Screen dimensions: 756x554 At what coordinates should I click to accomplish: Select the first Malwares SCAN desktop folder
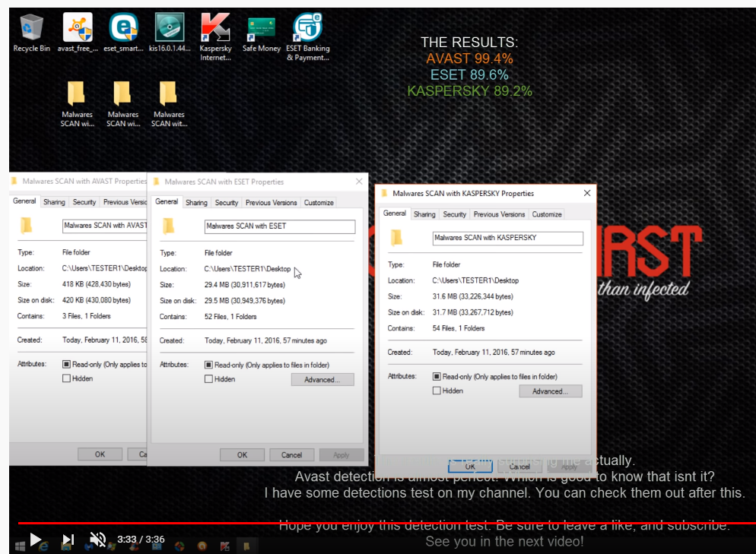click(x=77, y=104)
